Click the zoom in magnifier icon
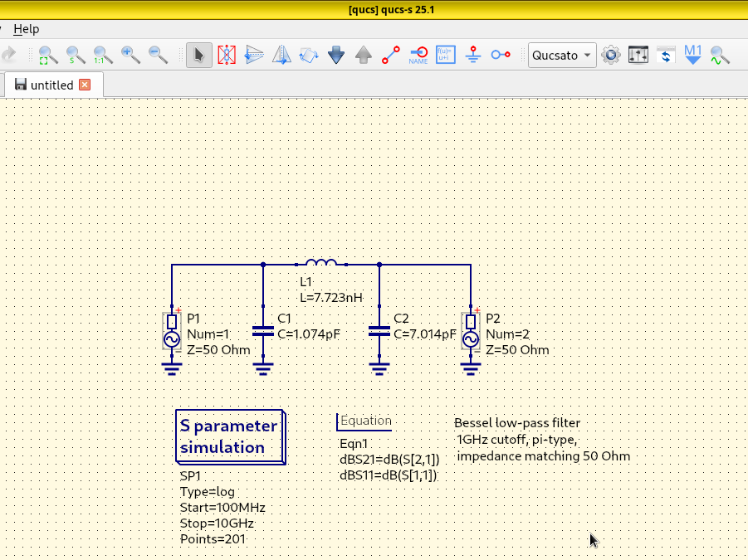 click(x=130, y=55)
